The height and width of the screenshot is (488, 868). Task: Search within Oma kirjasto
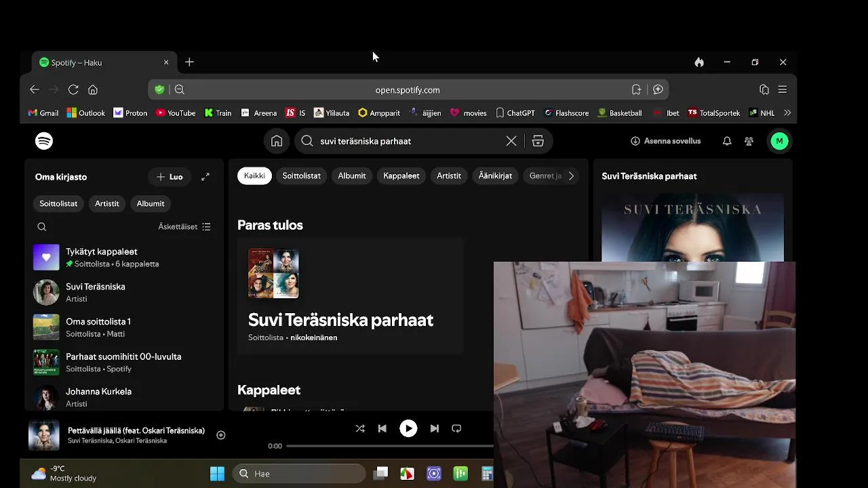42,227
